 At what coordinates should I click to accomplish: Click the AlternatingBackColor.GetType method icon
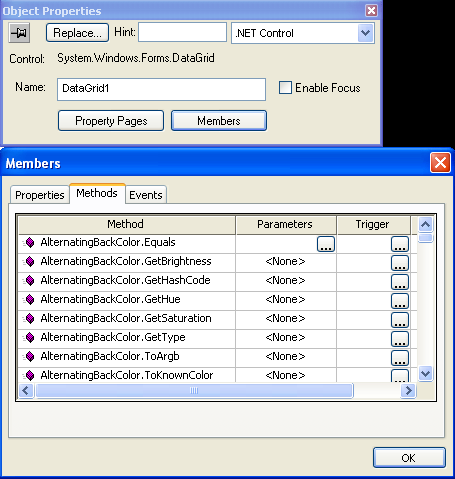[x=30, y=337]
